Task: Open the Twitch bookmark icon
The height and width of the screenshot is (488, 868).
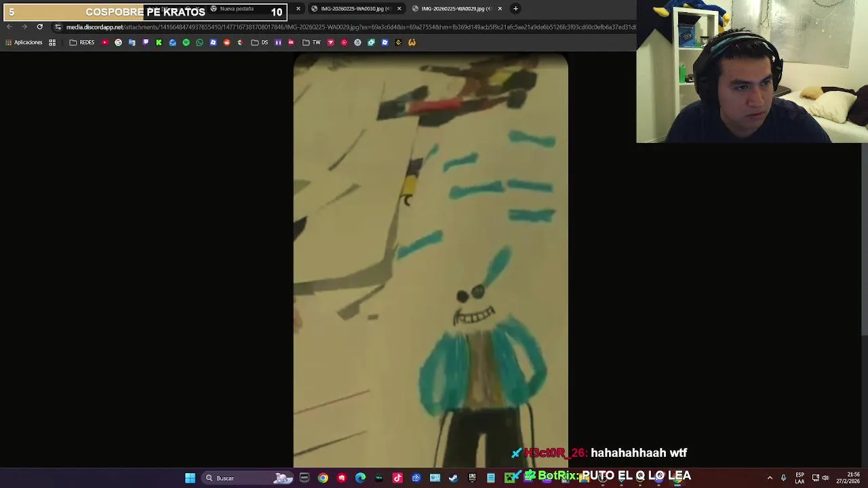Action: click(145, 42)
